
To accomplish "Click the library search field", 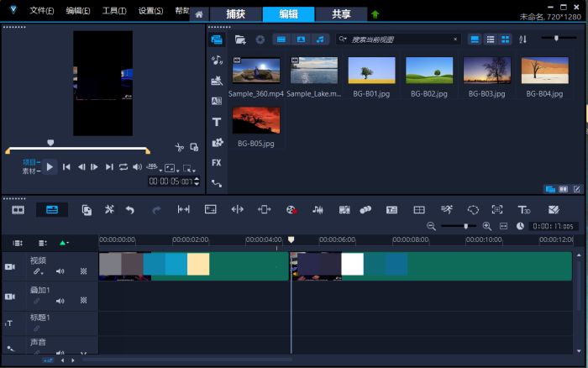I will 399,39.
